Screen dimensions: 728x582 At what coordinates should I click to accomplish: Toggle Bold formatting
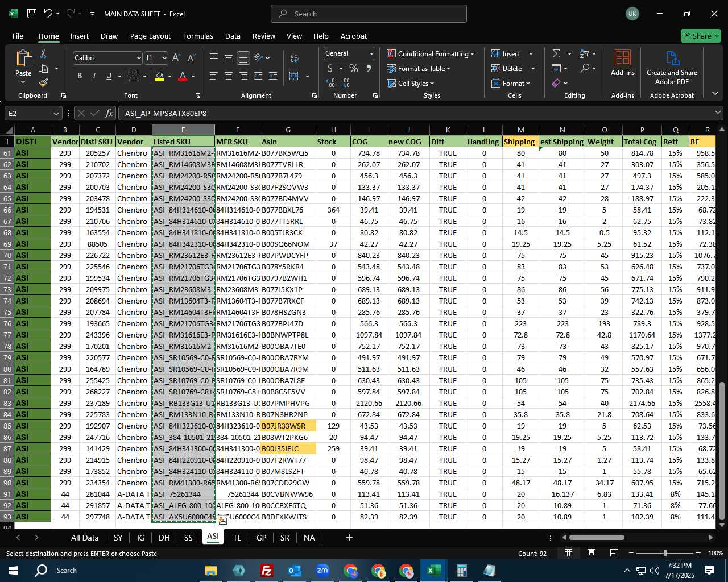pyautogui.click(x=80, y=76)
